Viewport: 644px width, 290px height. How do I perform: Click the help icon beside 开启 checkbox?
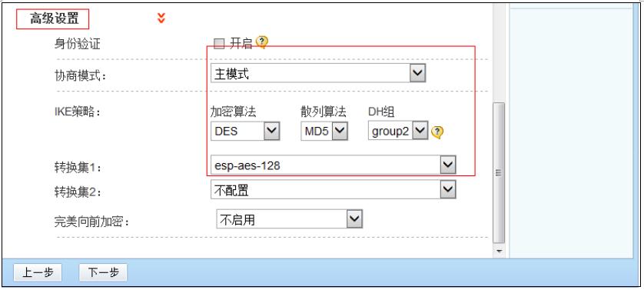click(x=262, y=42)
